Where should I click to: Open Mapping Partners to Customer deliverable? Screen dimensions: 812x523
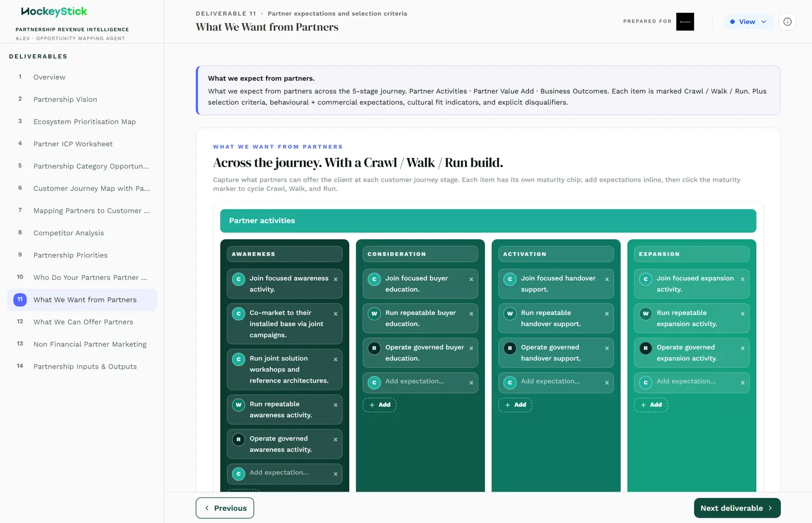(82, 211)
